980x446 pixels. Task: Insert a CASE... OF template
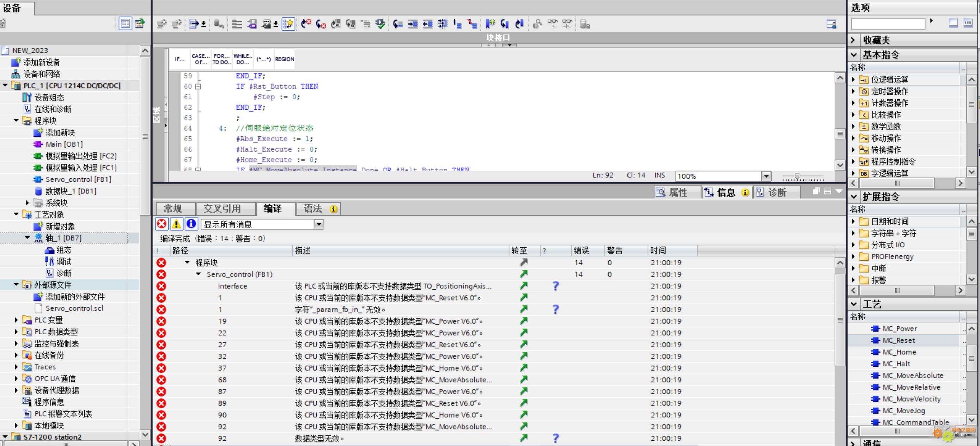pyautogui.click(x=201, y=59)
